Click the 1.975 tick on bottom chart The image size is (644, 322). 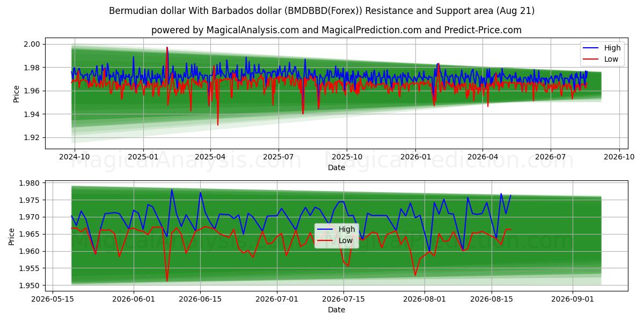click(x=30, y=200)
